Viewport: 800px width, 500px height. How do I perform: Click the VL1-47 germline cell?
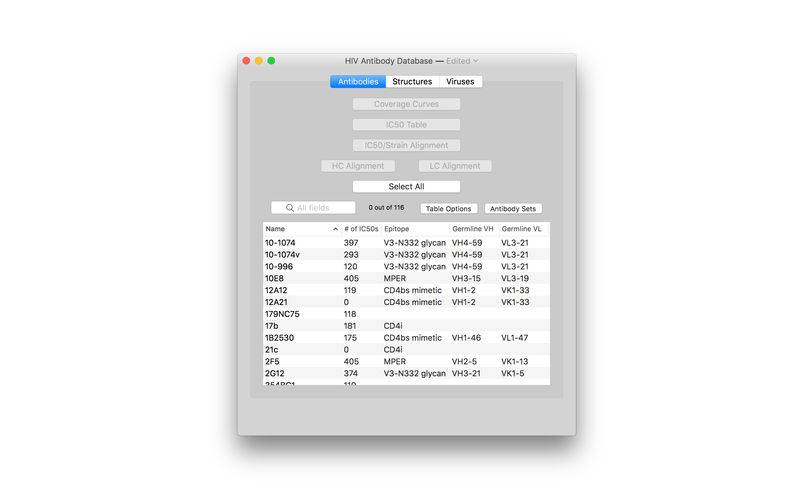(515, 338)
